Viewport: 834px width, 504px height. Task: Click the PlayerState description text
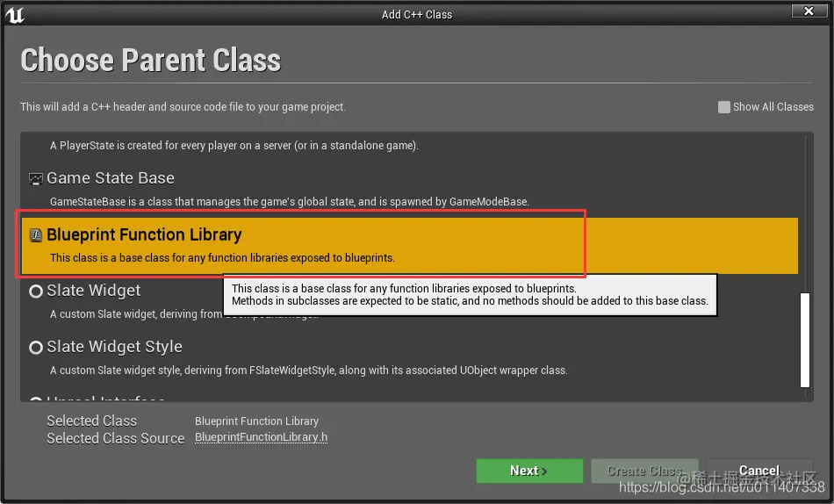click(x=234, y=145)
